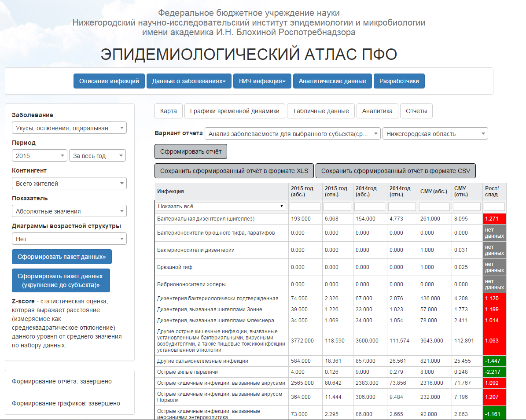Viewport: 526px width, 420px height.
Task: Click the 3772.000 value cell
Action: 305,341
